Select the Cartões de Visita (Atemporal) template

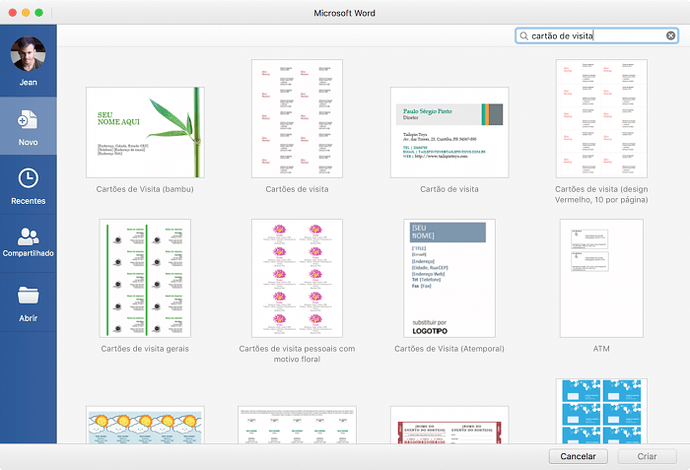tap(449, 278)
